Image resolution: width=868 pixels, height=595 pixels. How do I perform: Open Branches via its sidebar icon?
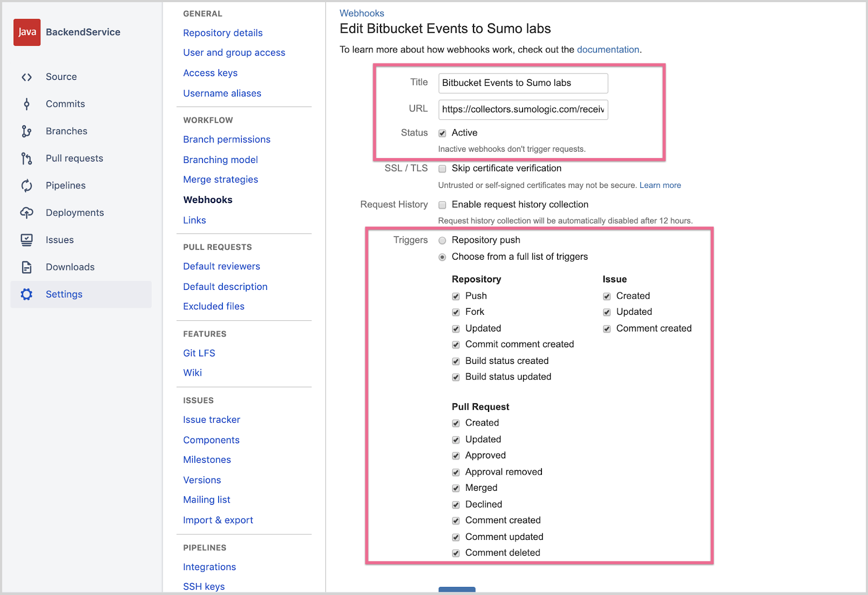[26, 131]
